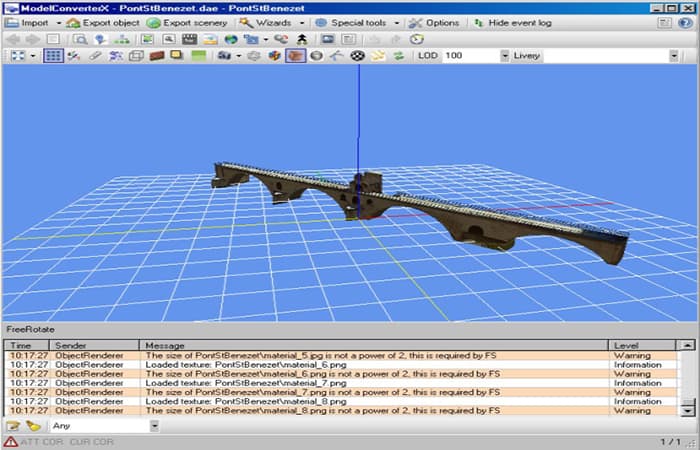Click Export object

pos(103,23)
